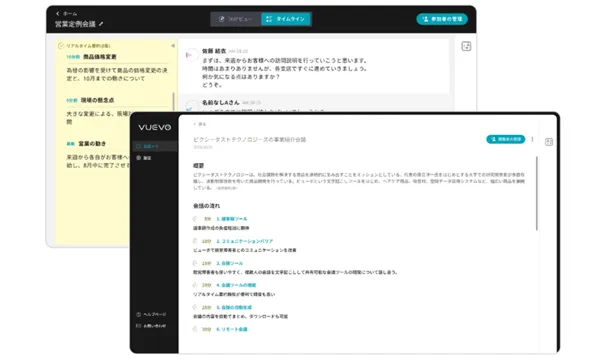Screen dimensions: 600x364
Task: Click the scrollbar of the meeting summary page
Action: click(537, 193)
